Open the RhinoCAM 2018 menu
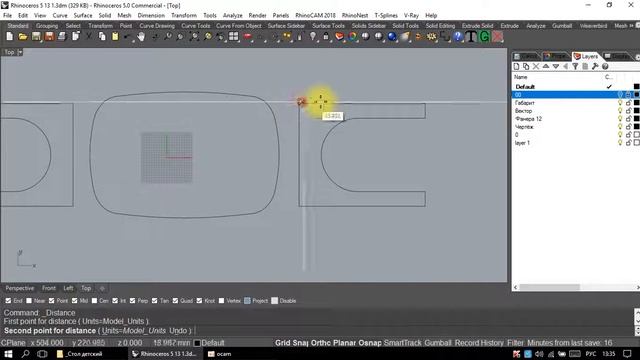The height and width of the screenshot is (360, 640). [316, 16]
